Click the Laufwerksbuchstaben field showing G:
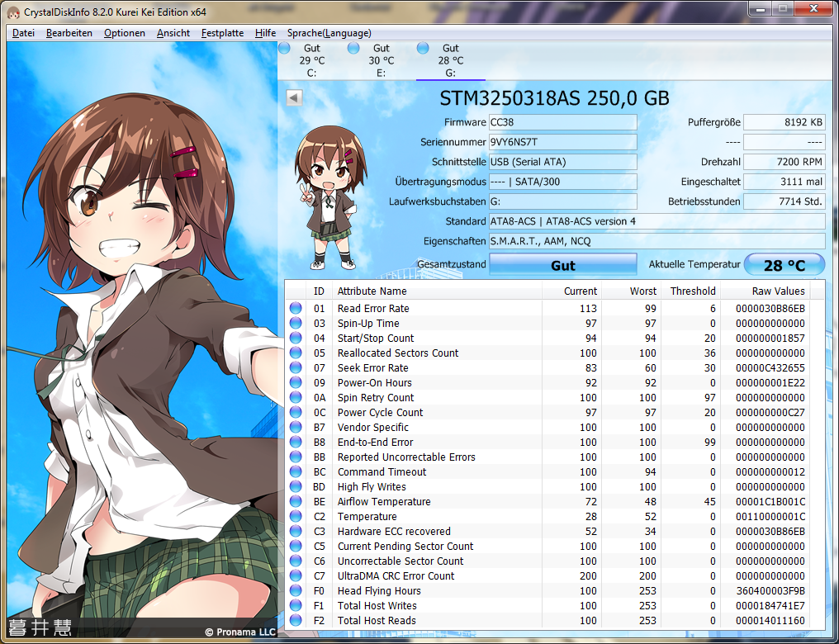This screenshot has height=644, width=839. click(563, 201)
